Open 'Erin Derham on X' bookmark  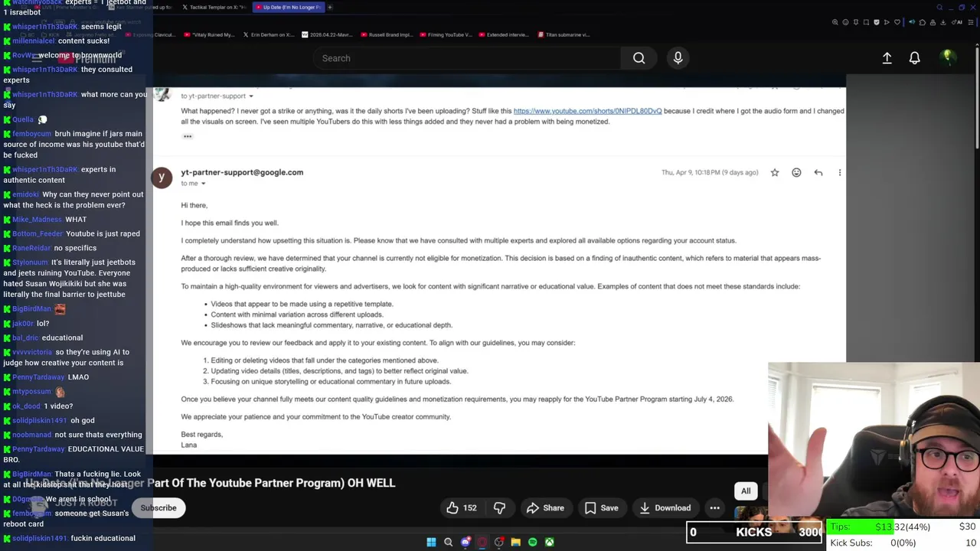click(x=269, y=34)
